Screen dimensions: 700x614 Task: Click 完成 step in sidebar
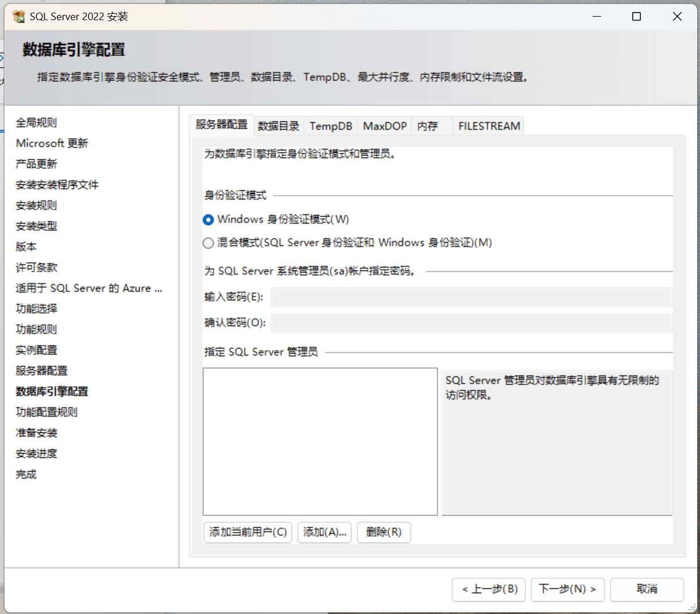pyautogui.click(x=26, y=474)
